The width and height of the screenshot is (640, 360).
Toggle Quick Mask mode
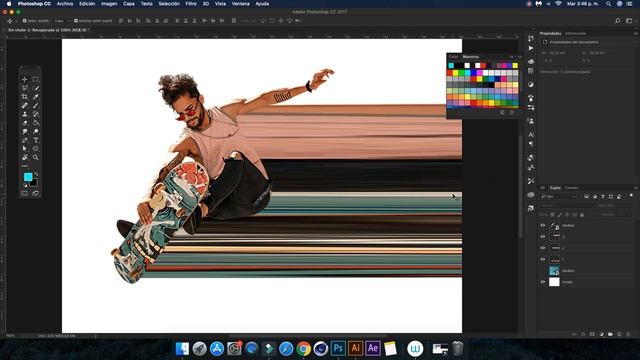(24, 193)
